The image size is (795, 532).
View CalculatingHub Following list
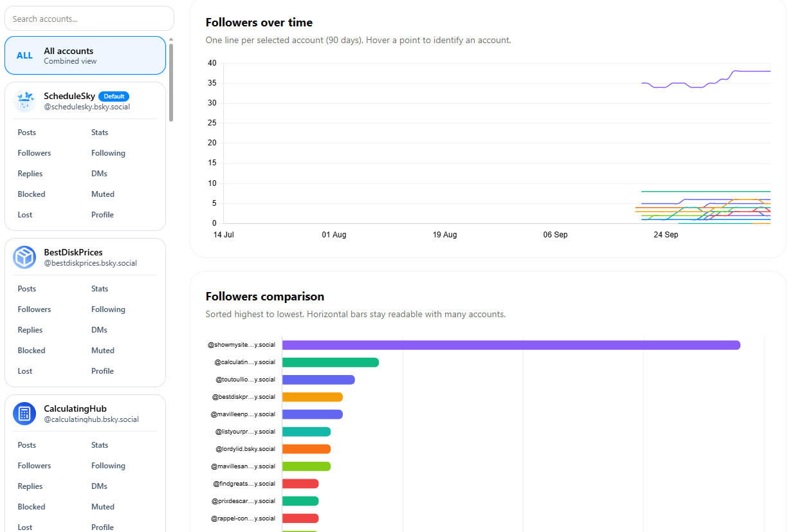(108, 466)
